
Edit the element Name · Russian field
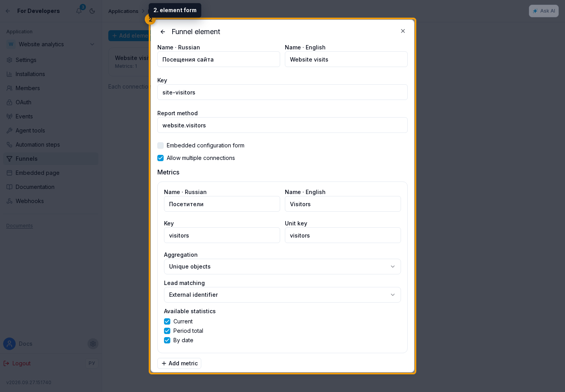219,59
